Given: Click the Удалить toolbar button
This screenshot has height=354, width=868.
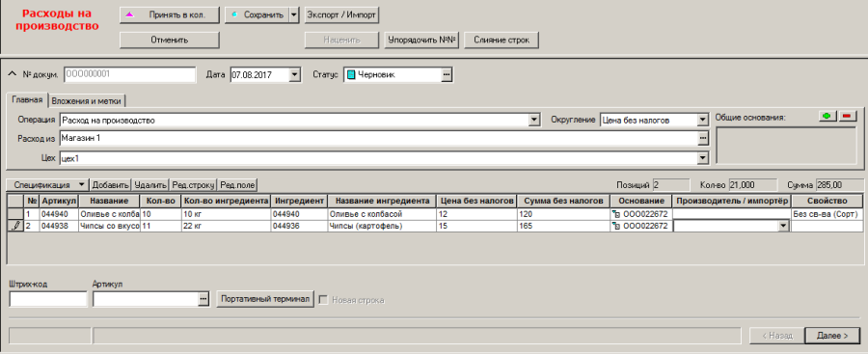Looking at the screenshot, I should click(150, 184).
